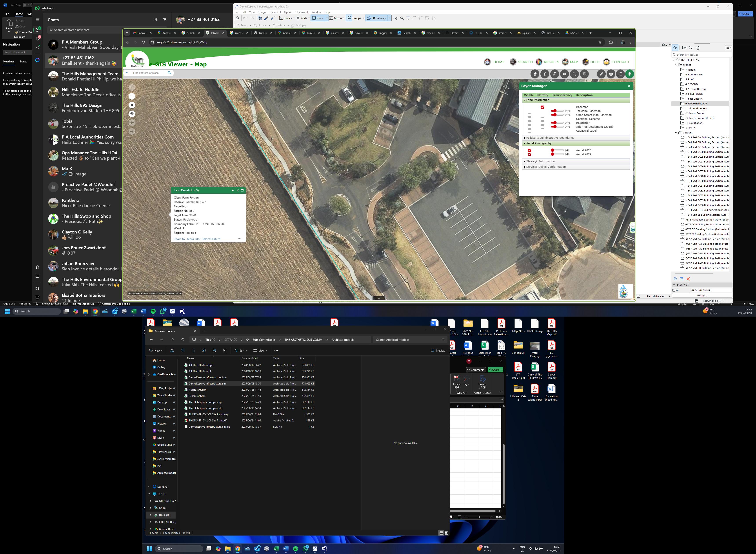The image size is (756, 554).
Task: Collapse the Land Information section
Action: (537, 100)
